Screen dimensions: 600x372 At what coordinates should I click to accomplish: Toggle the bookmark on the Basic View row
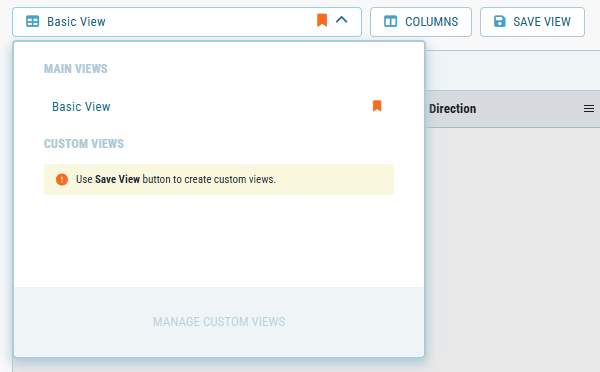click(377, 106)
